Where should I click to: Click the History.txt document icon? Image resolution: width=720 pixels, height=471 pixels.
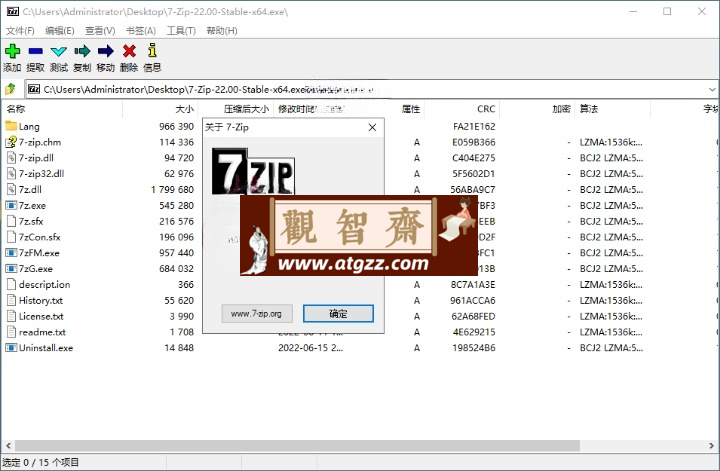(x=11, y=300)
